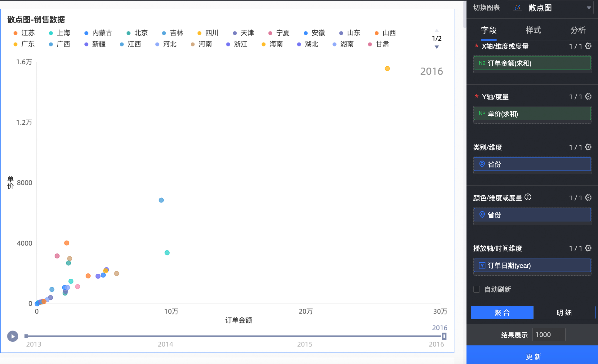Toggle the 广东 legend item
The height and width of the screenshot is (364, 598).
click(x=24, y=44)
